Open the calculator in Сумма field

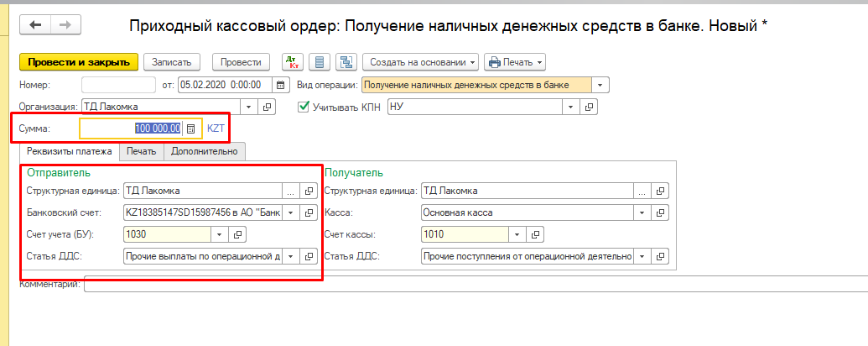pos(191,128)
